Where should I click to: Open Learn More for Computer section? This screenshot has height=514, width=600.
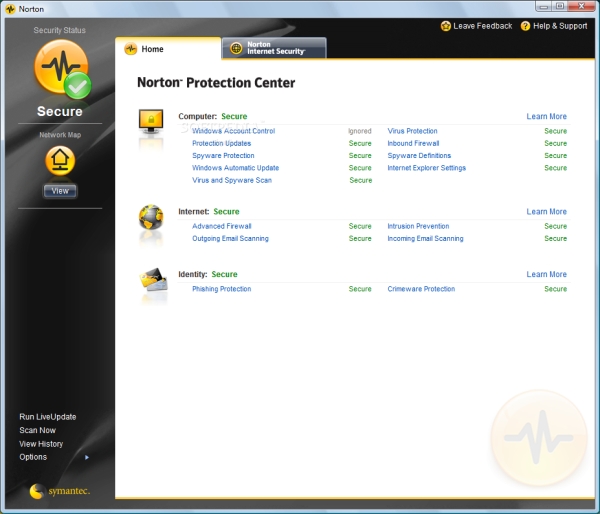pyautogui.click(x=546, y=116)
